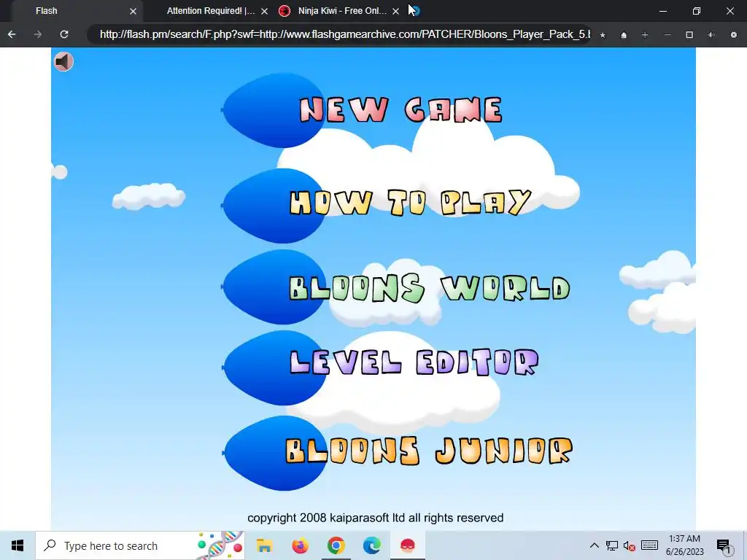The height and width of the screenshot is (560, 747).
Task: Open Bloons World
Action: (430, 288)
